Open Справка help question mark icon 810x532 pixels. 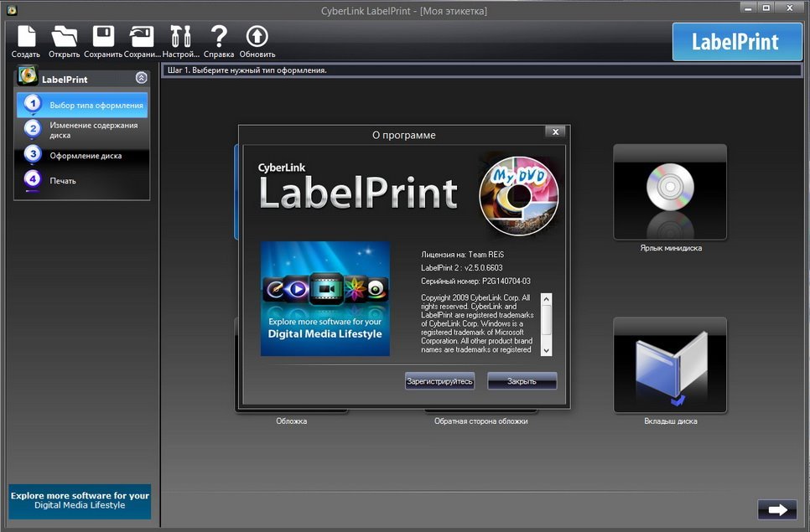(219, 37)
